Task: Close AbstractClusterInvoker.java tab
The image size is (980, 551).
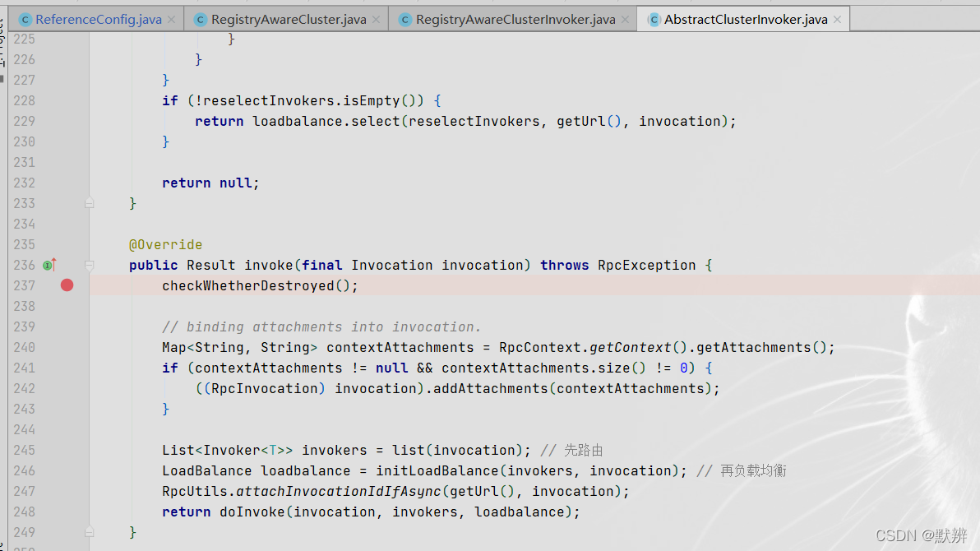Action: pyautogui.click(x=837, y=20)
